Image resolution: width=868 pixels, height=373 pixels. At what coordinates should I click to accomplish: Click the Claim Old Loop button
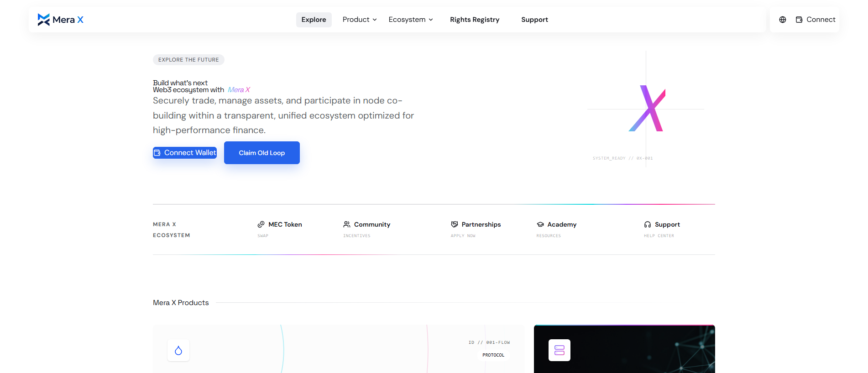click(262, 153)
